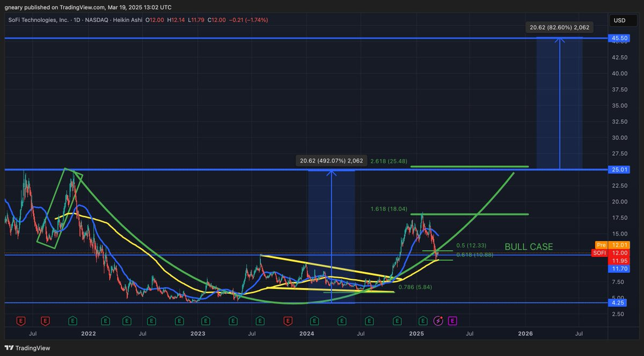Select the earnings marker just above the 2023 label
Image resolution: width=644 pixels, height=356 pixels.
pyautogui.click(x=205, y=321)
